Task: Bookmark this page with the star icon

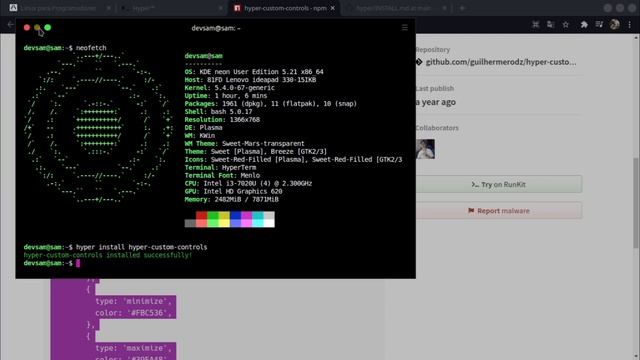Action: pos(566,24)
